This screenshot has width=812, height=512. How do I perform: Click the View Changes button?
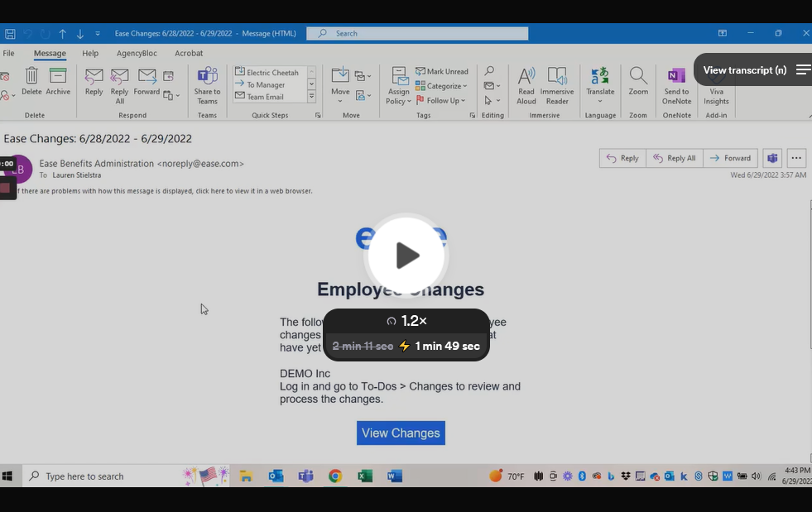pos(401,433)
